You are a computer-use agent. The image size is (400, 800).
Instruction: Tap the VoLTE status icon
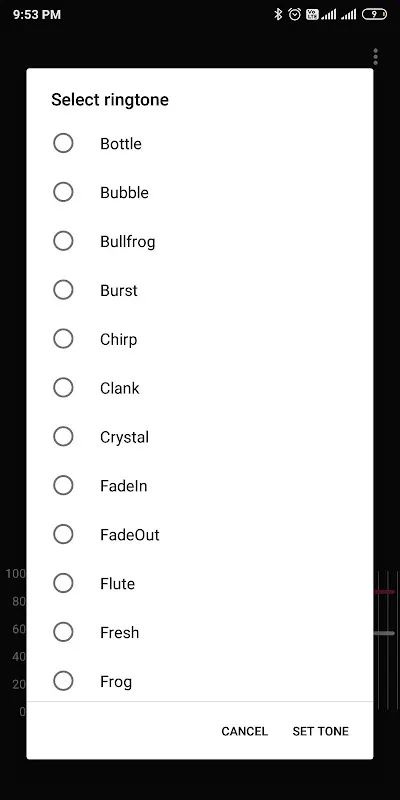click(312, 14)
